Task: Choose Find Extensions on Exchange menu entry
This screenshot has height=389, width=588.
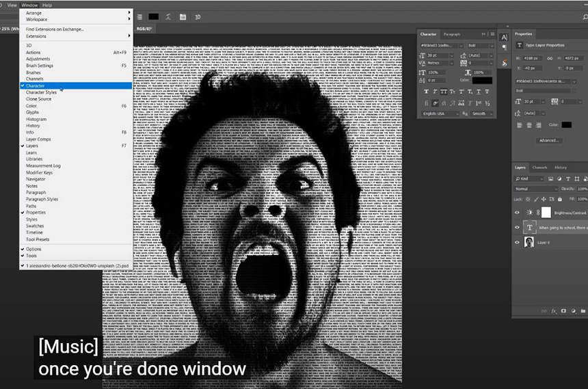Action: 55,29
